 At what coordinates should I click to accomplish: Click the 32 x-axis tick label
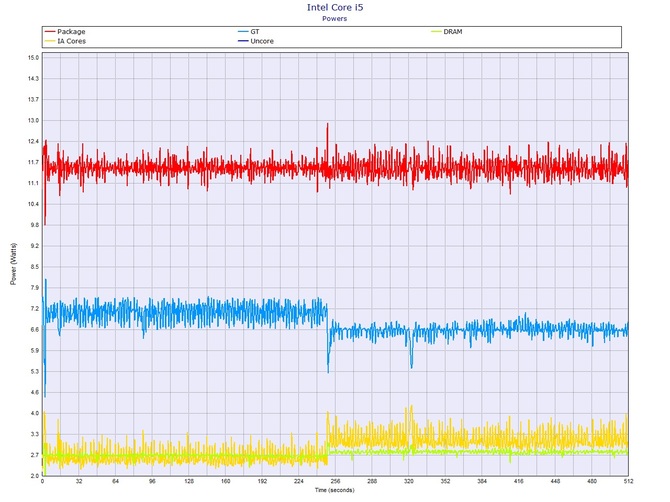(79, 481)
